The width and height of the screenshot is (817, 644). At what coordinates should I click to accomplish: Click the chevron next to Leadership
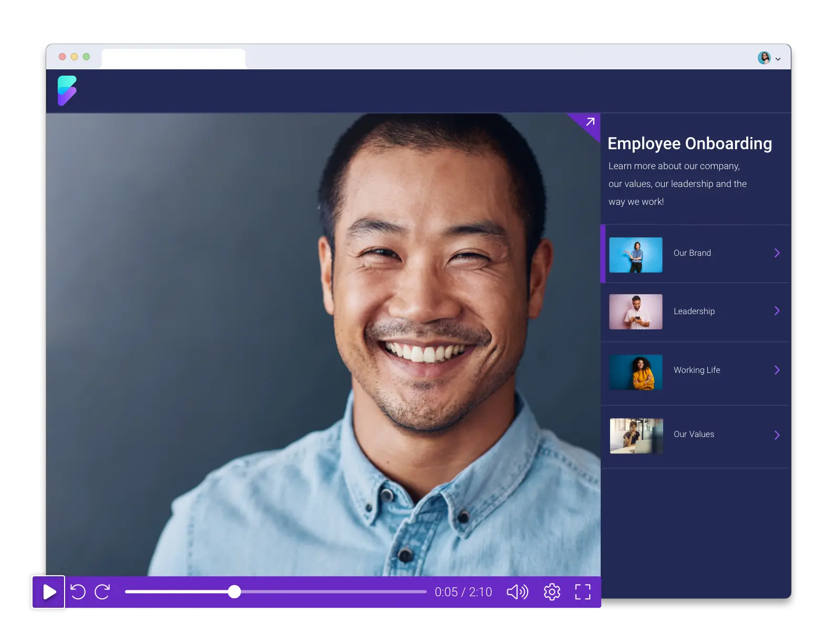(x=777, y=311)
